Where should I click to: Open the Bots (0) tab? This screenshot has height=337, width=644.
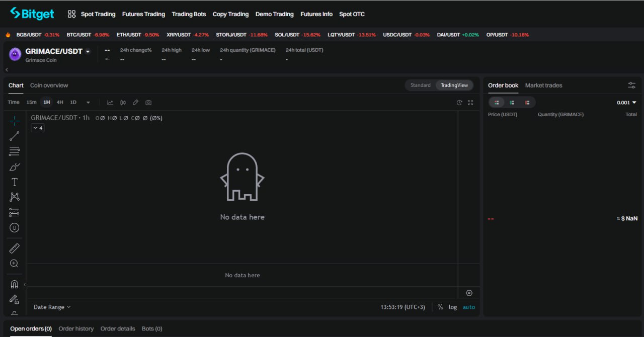(x=152, y=328)
